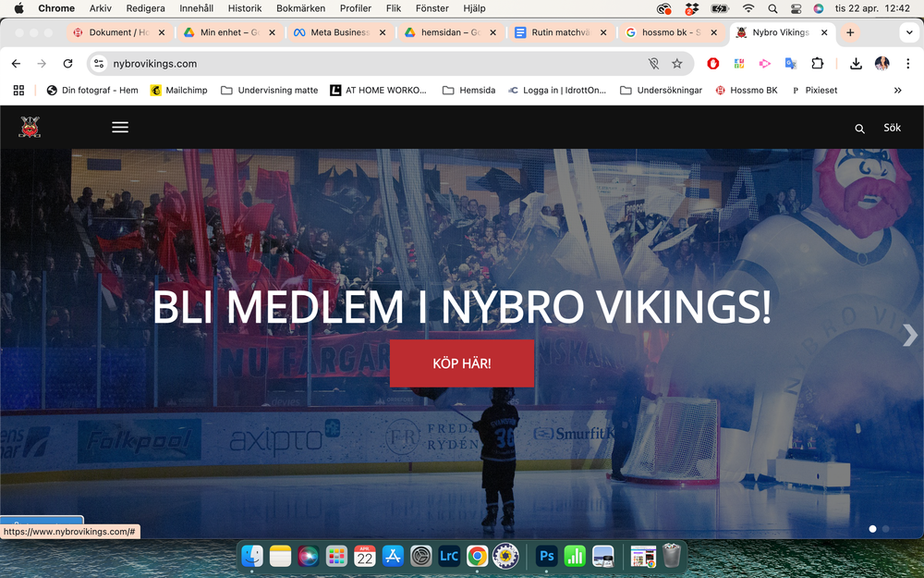Open the hamburger menu on Nybro Vikings site
This screenshot has width=924, height=578.
click(120, 128)
